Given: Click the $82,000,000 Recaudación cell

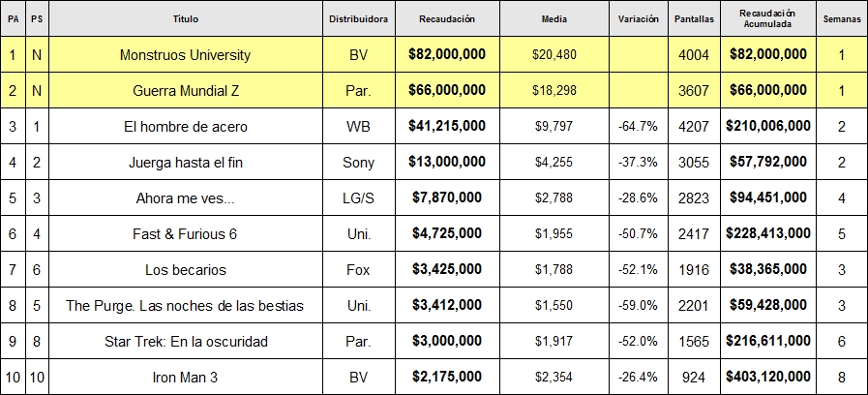Looking at the screenshot, I should click(447, 55).
